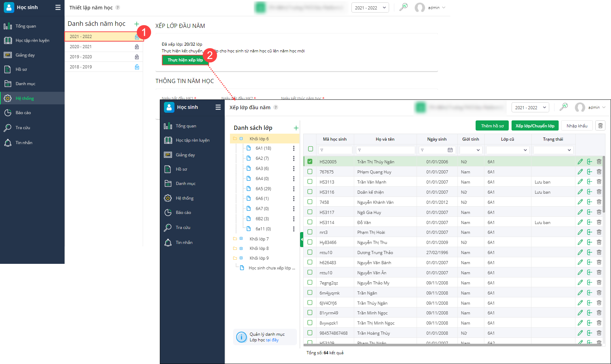Click the search tool icon in front window header
The width and height of the screenshot is (611, 364).
(564, 107)
